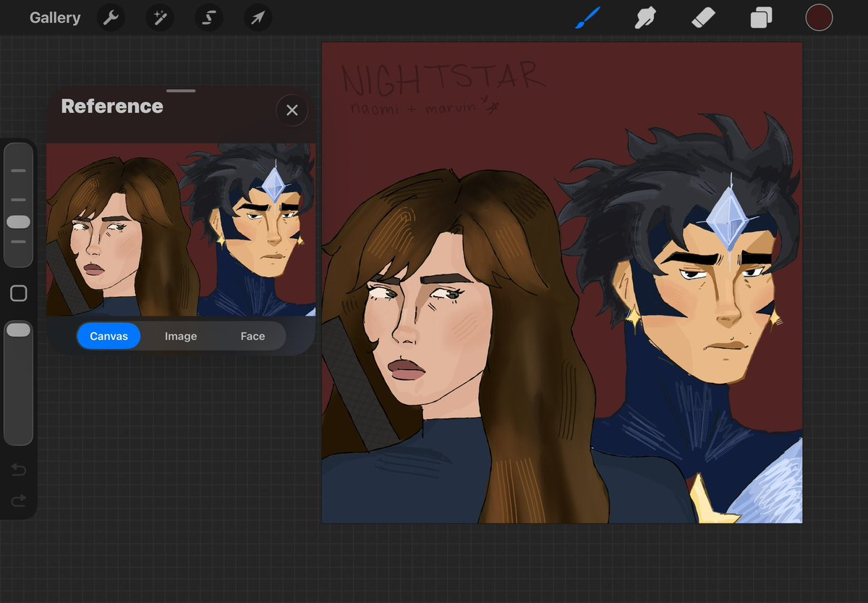Click the Reference panel preview thumbnail
The image size is (868, 603).
tap(181, 229)
